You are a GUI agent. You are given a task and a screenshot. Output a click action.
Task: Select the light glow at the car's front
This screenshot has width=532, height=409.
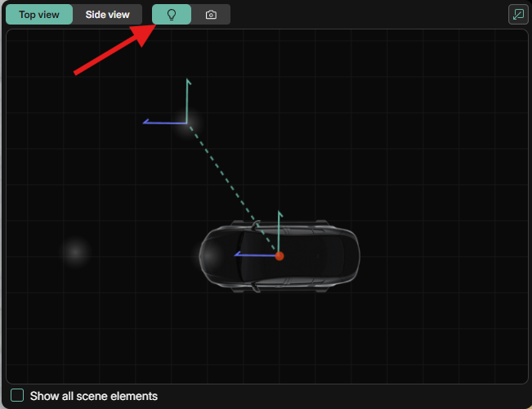click(208, 256)
